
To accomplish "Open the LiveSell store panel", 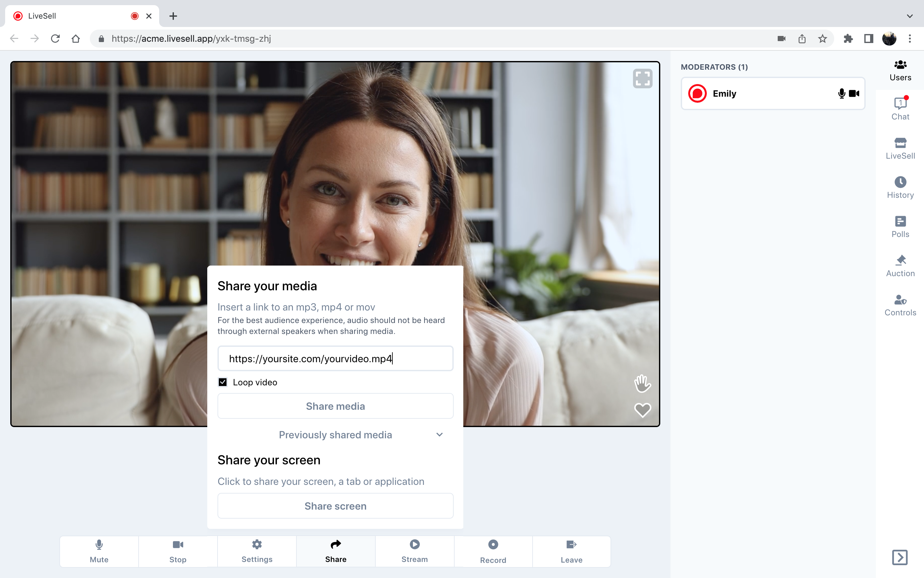I will 900,148.
